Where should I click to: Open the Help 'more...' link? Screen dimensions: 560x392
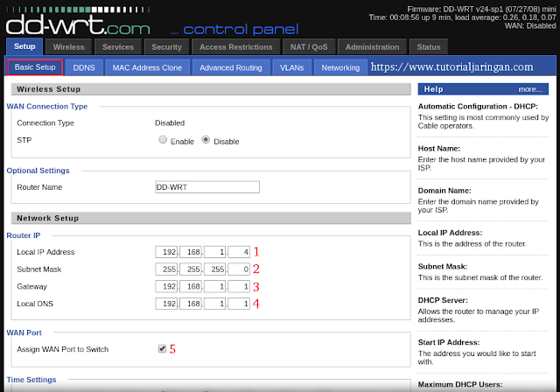tap(530, 89)
